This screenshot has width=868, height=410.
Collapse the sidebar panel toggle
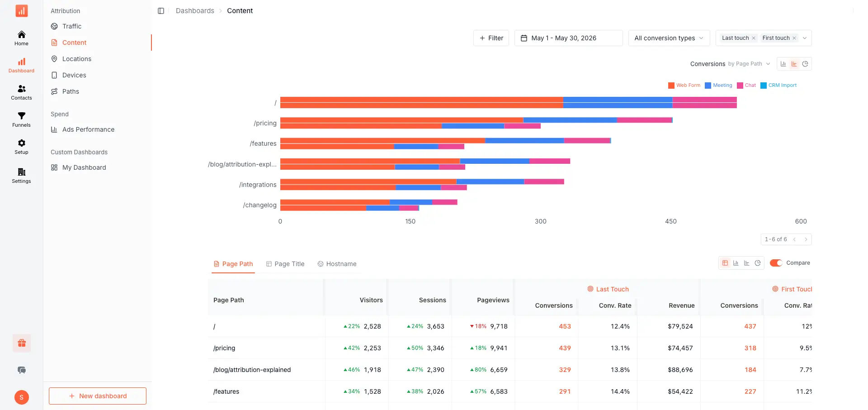pyautogui.click(x=161, y=11)
